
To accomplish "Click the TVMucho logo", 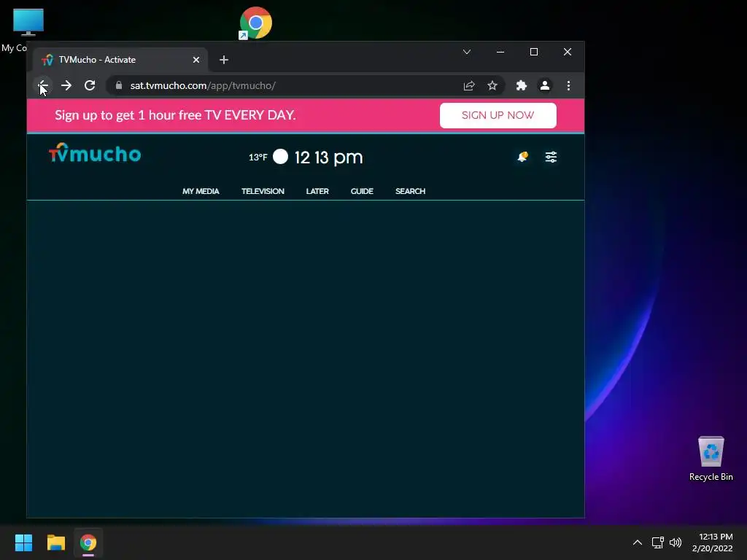I will (95, 153).
